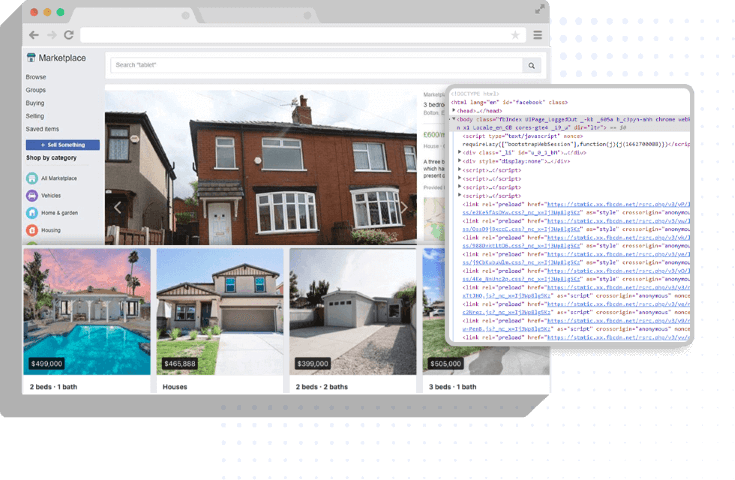Expand the div style display:none node

pos(459,161)
